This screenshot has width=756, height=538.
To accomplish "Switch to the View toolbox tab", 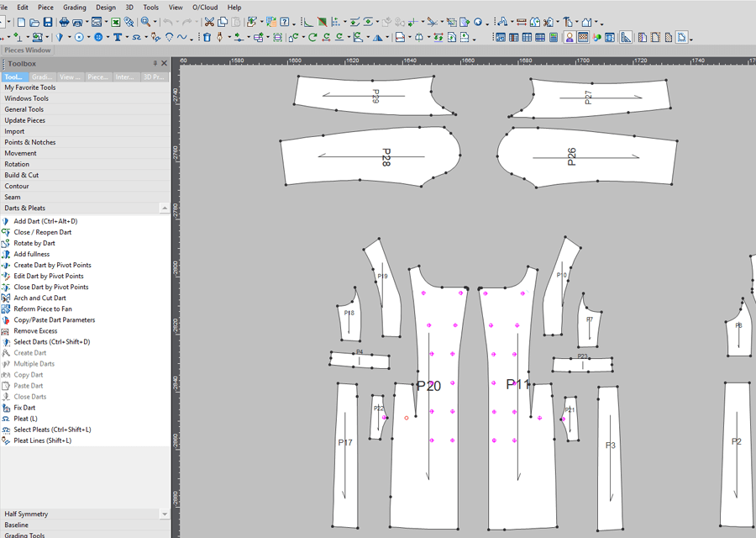I will coord(70,76).
